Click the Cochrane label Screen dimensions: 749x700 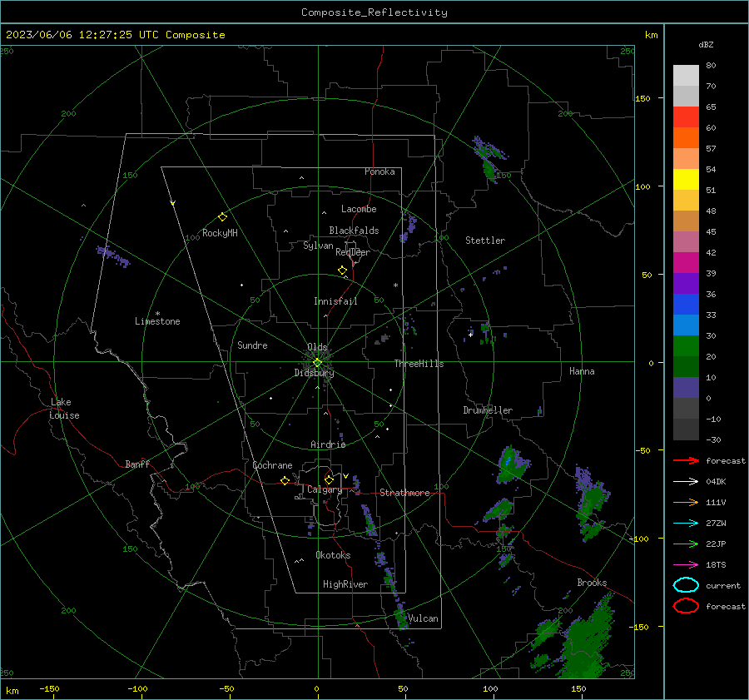click(x=272, y=465)
